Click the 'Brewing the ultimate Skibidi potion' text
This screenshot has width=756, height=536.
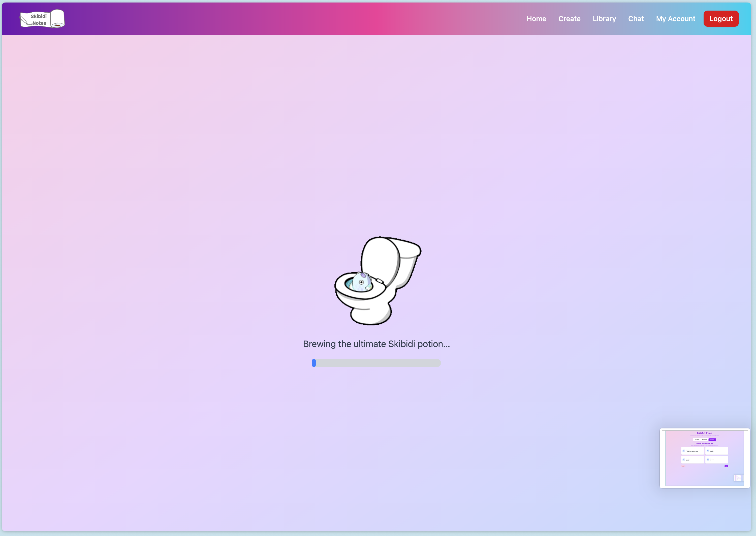pyautogui.click(x=376, y=344)
